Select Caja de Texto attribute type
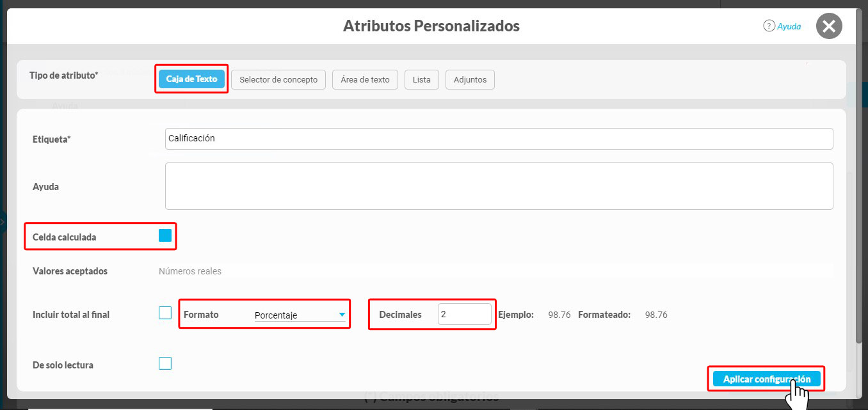 (191, 79)
